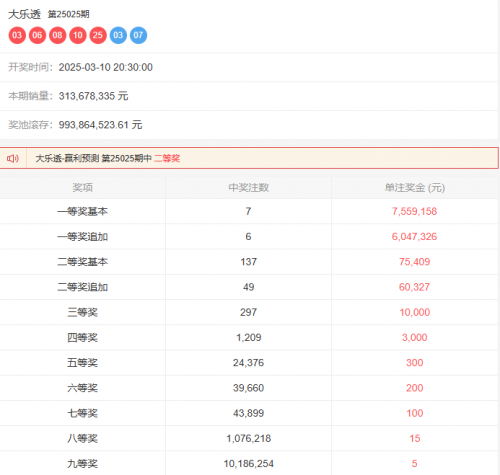This screenshot has width=500, height=475.
Task: Click the 七等奖 prize amount 100
Action: click(415, 413)
